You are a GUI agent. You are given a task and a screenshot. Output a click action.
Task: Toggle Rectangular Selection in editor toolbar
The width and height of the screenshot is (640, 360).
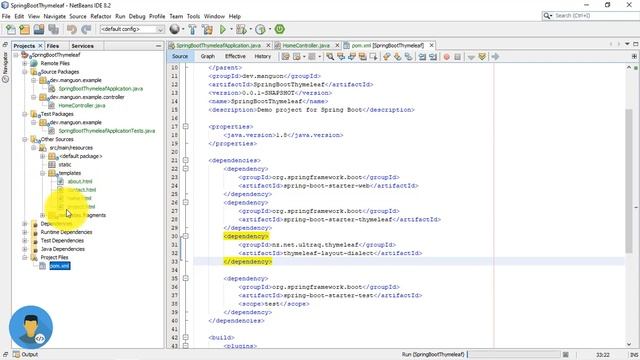point(373,57)
